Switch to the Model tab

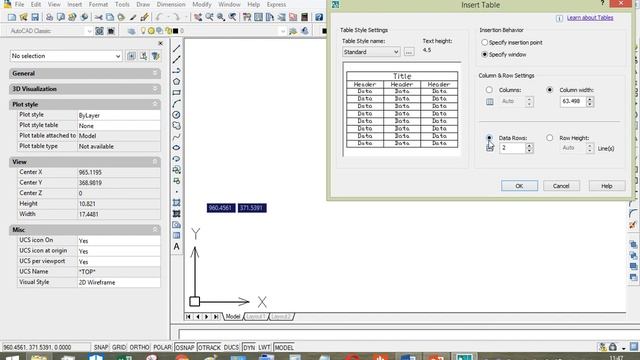(233, 317)
